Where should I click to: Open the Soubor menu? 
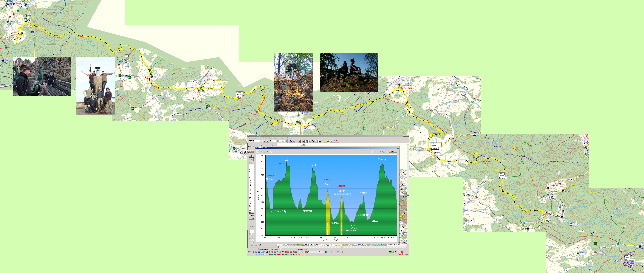point(250,138)
